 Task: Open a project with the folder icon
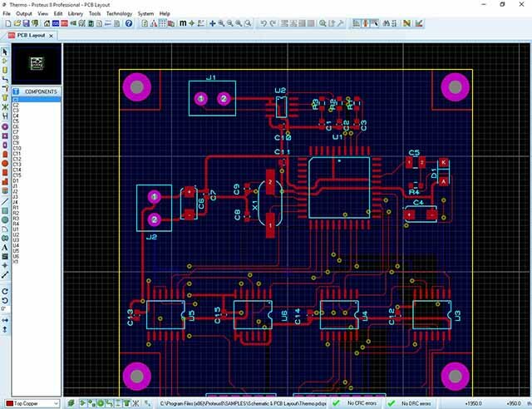click(x=17, y=23)
